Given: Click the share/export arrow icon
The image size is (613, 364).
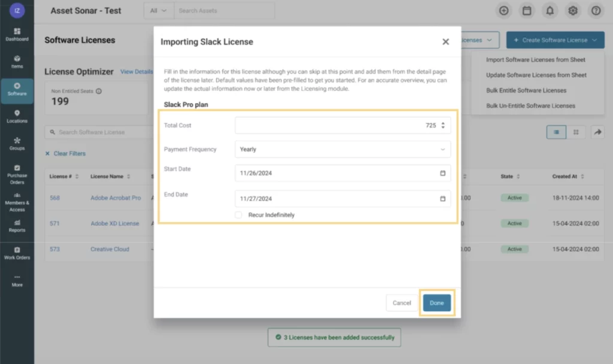Looking at the screenshot, I should [x=598, y=132].
